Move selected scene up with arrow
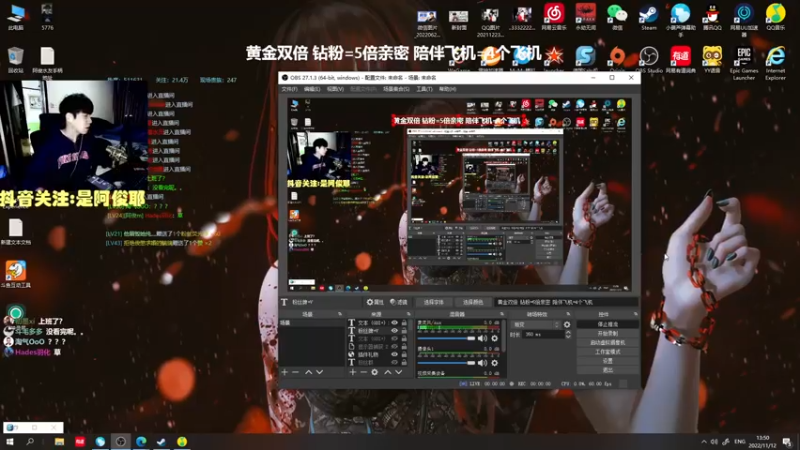800x450 pixels. pyautogui.click(x=308, y=372)
